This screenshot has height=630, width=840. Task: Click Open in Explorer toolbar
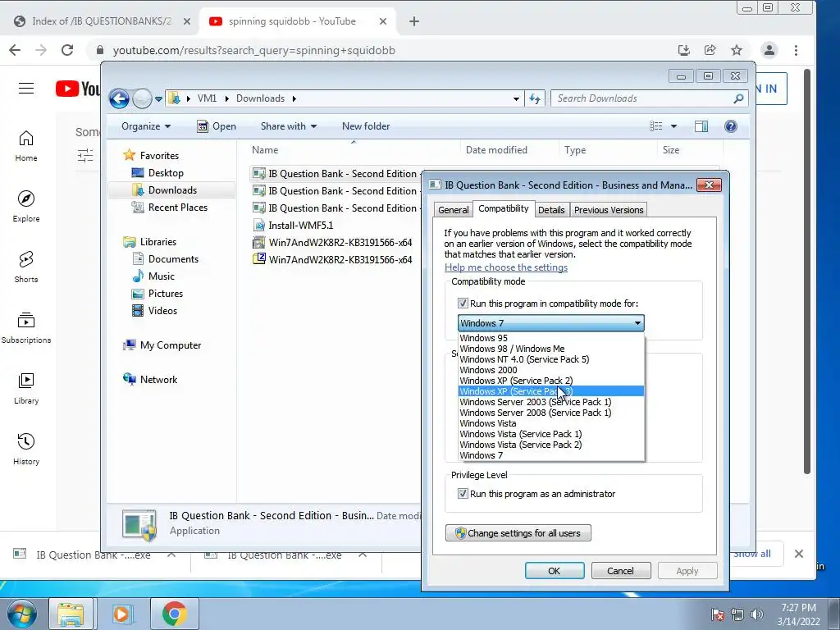(x=217, y=126)
